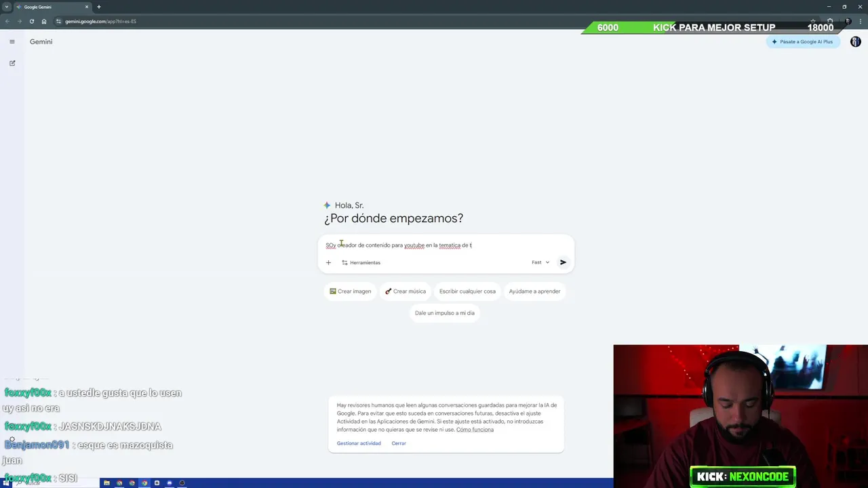
Task: Open the Chrome extensions puzzle icon
Action: coord(830,21)
